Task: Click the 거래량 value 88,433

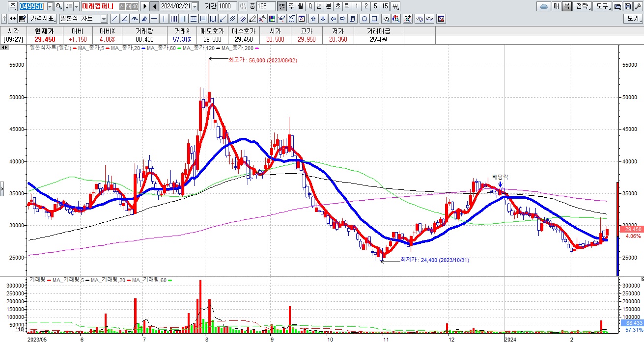Action: pos(145,39)
